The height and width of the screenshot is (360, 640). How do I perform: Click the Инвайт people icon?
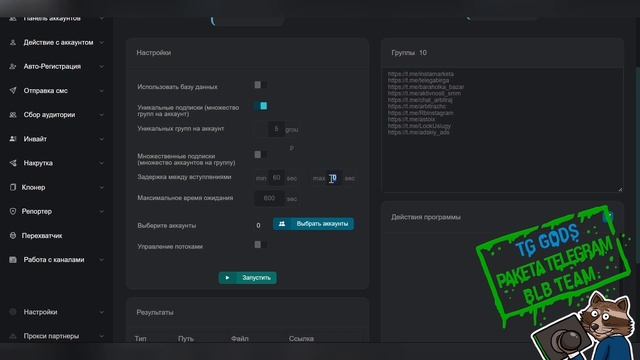point(13,139)
